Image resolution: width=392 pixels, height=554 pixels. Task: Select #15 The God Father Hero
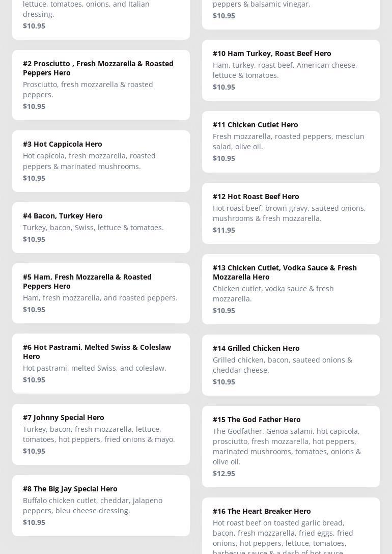pyautogui.click(x=257, y=420)
